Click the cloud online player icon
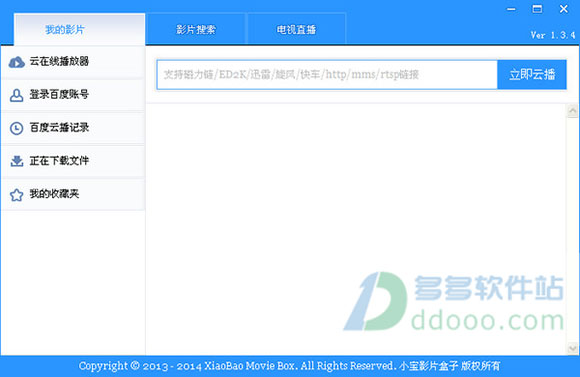This screenshot has width=580, height=377. (x=17, y=62)
